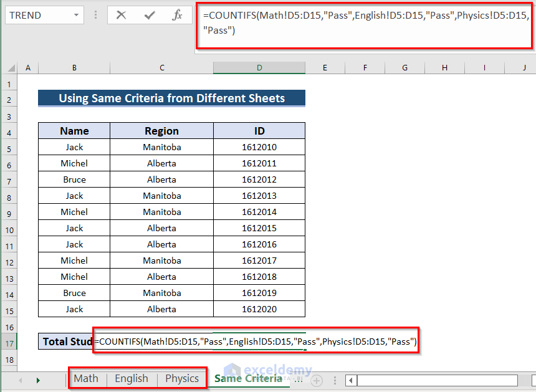Click the title 'Using Same Criteria from Different Sheets'
The height and width of the screenshot is (392, 536).
point(171,98)
